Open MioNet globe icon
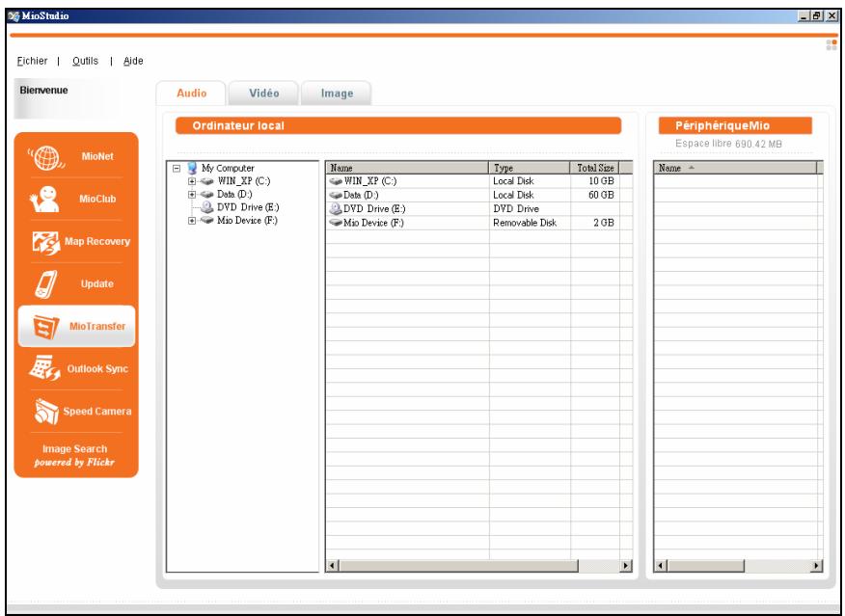The width and height of the screenshot is (845, 616). click(46, 157)
